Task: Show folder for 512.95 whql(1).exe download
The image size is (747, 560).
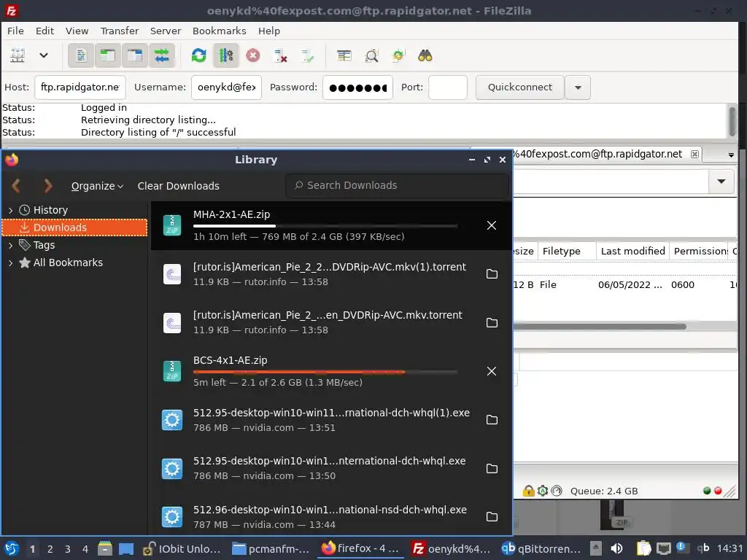Action: point(492,419)
